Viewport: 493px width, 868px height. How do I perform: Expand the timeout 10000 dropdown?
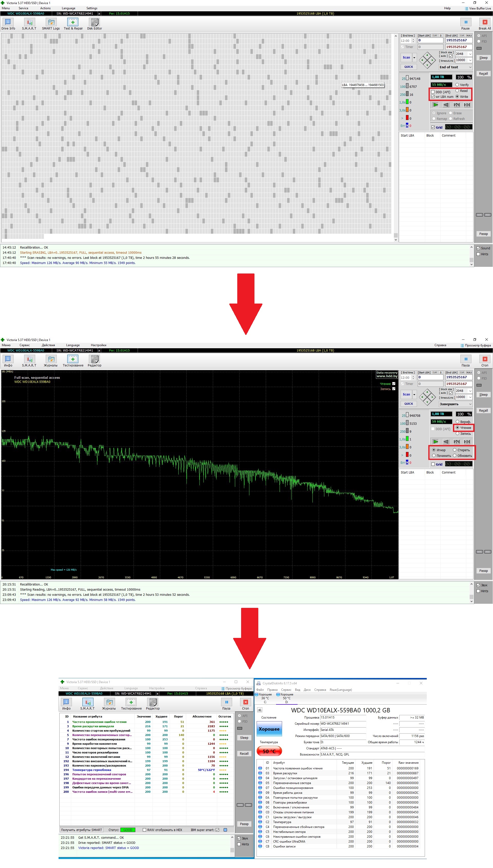coord(470,60)
